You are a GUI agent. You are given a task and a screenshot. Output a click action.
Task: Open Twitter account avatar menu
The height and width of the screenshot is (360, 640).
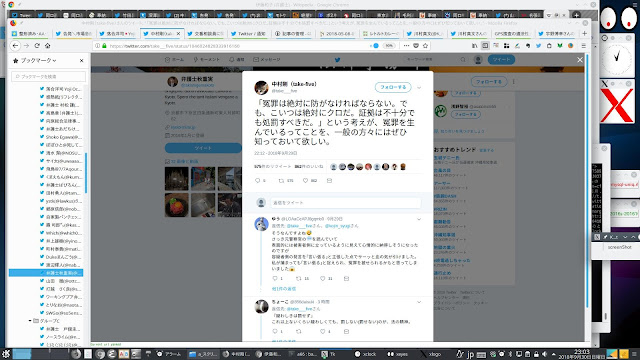[478, 60]
